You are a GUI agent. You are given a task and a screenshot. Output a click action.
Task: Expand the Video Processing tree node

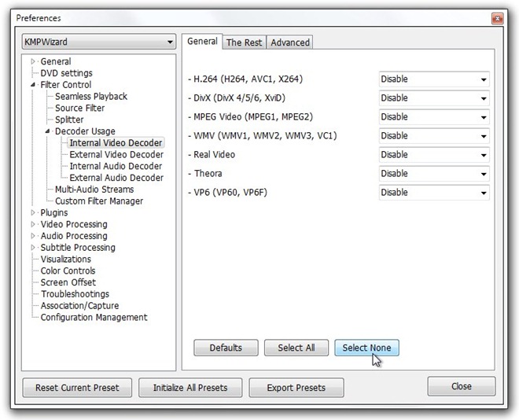click(33, 224)
